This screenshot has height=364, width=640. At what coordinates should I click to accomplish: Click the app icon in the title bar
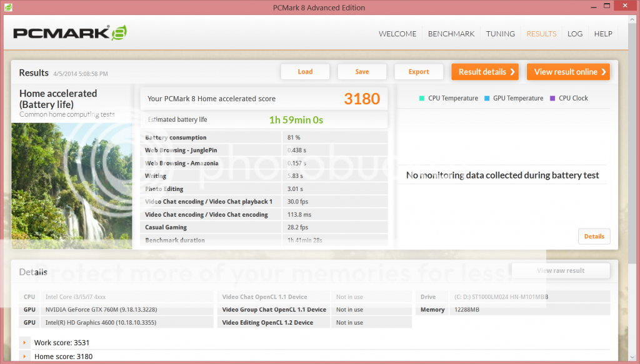pyautogui.click(x=9, y=7)
